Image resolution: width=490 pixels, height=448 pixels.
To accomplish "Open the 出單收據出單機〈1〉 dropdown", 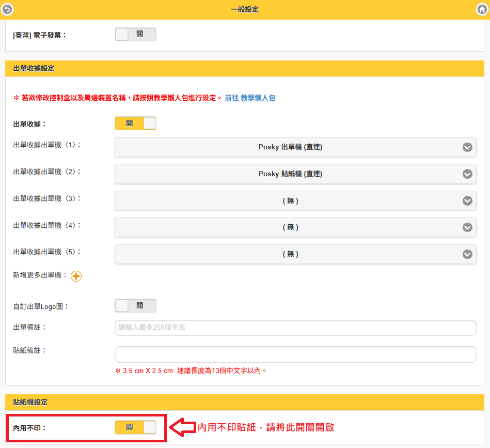I will (290, 147).
